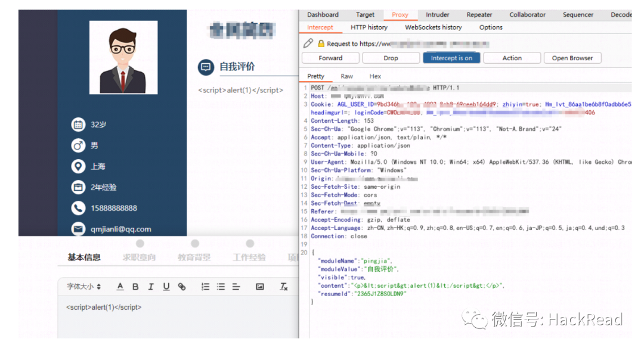Switch request view to Pretty
The width and height of the screenshot is (644, 348).
pos(315,76)
